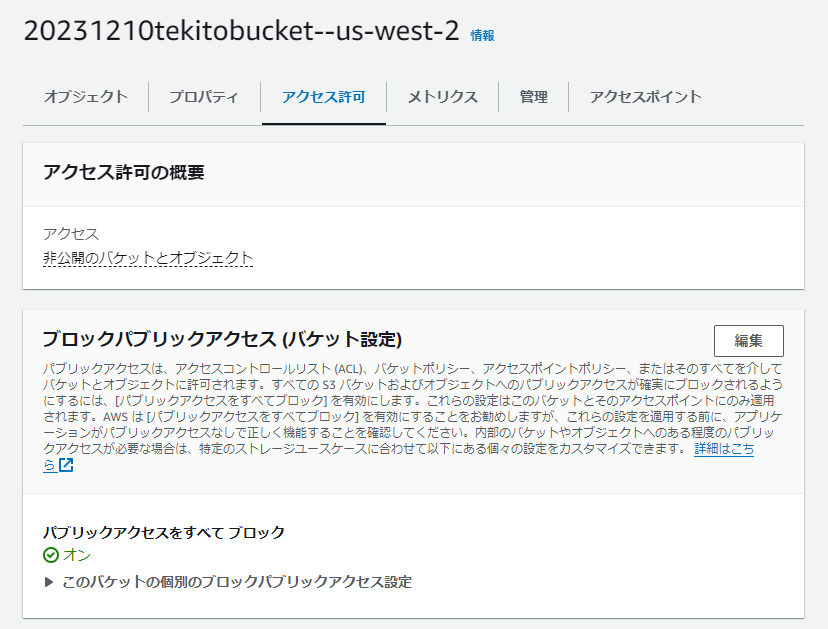
Task: Click the bucket title 20231210tekitobucket--us-west-2
Action: 241,31
